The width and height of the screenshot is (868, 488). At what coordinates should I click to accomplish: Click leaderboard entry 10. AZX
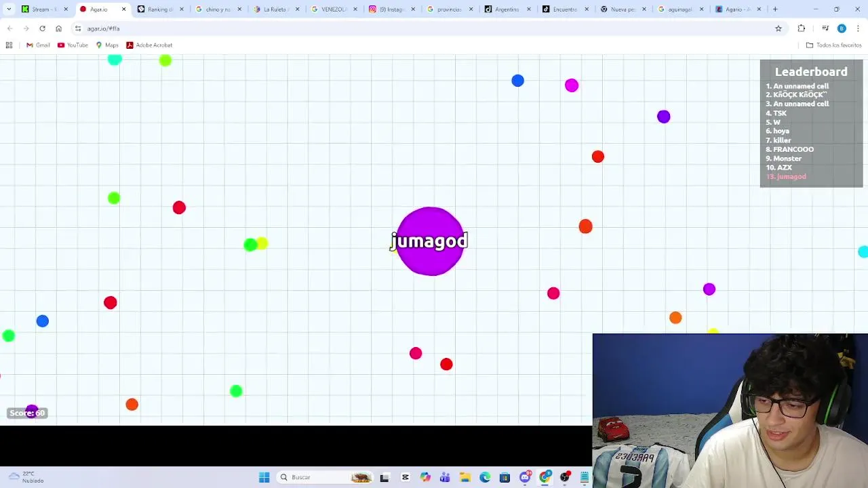point(779,167)
